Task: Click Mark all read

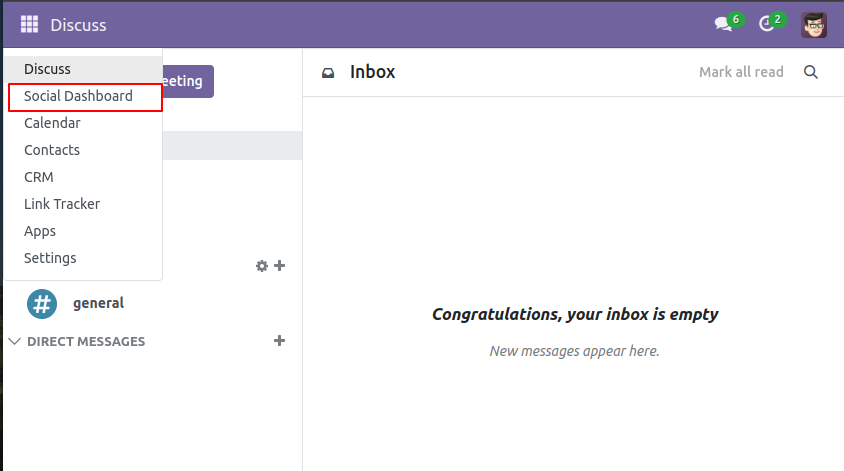Action: (x=741, y=72)
